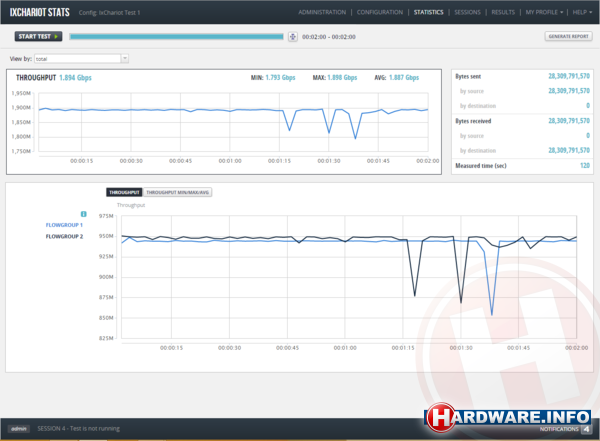Select the Statistics menu

429,12
